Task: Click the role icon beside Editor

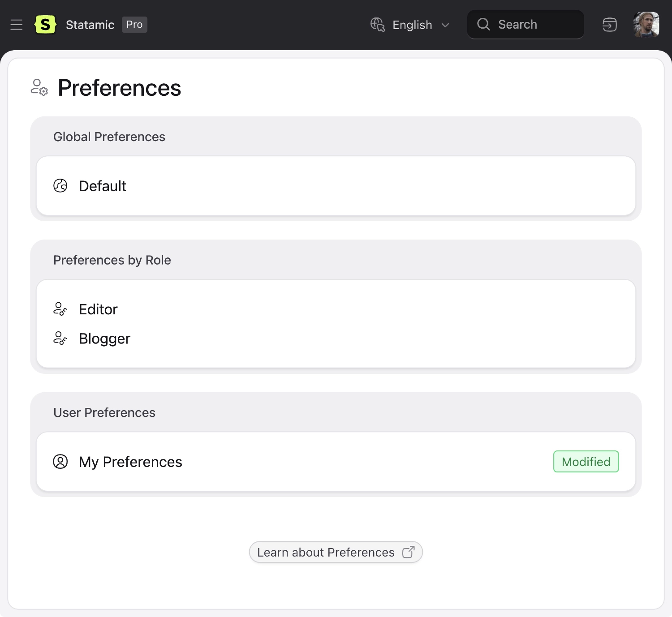Action: point(60,309)
